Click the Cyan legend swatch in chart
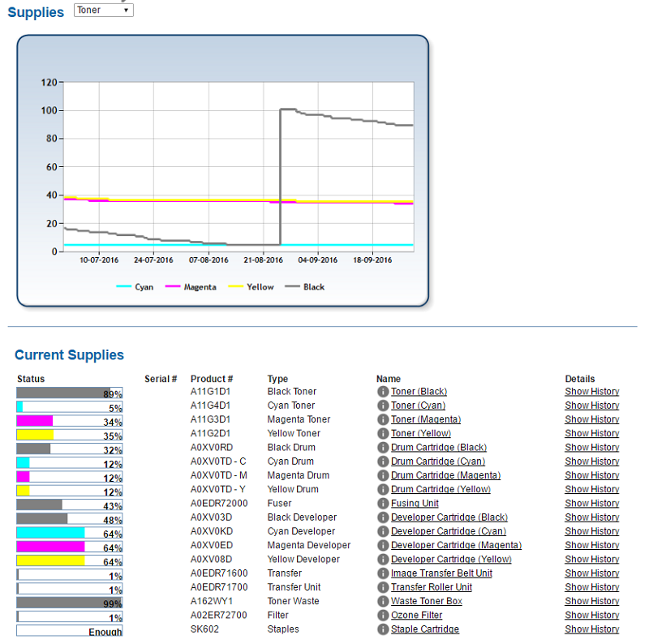 [124, 286]
